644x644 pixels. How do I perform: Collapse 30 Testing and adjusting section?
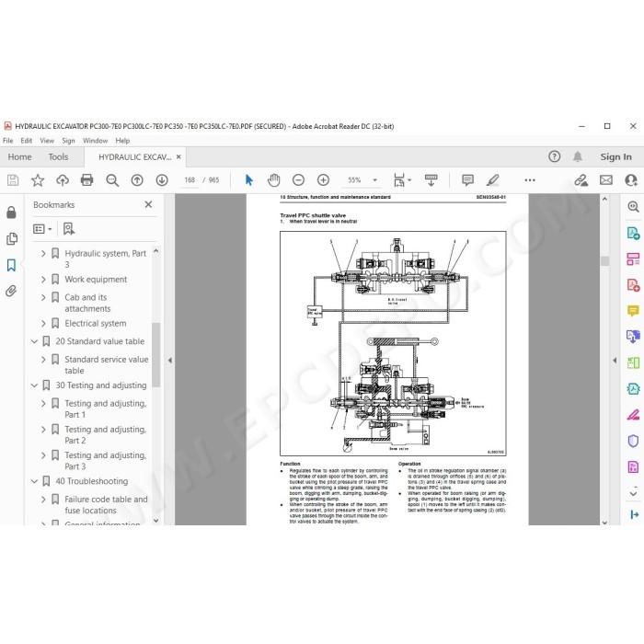35,385
